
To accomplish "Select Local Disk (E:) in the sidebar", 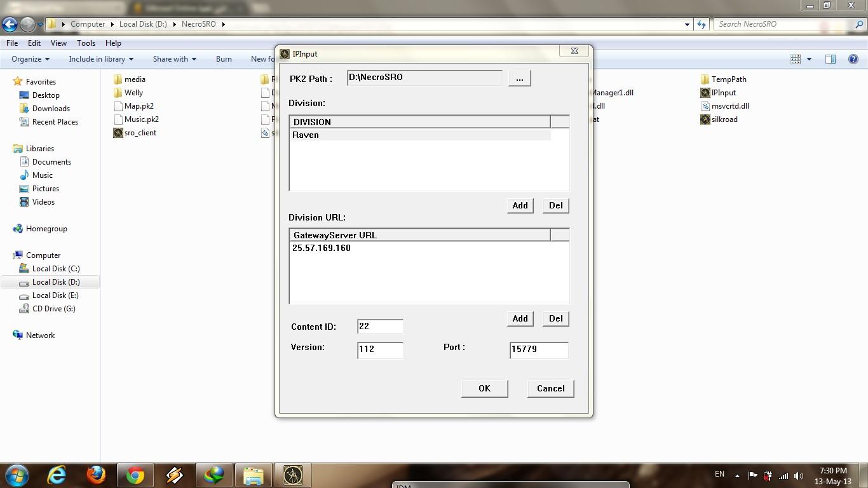I will pyautogui.click(x=49, y=295).
